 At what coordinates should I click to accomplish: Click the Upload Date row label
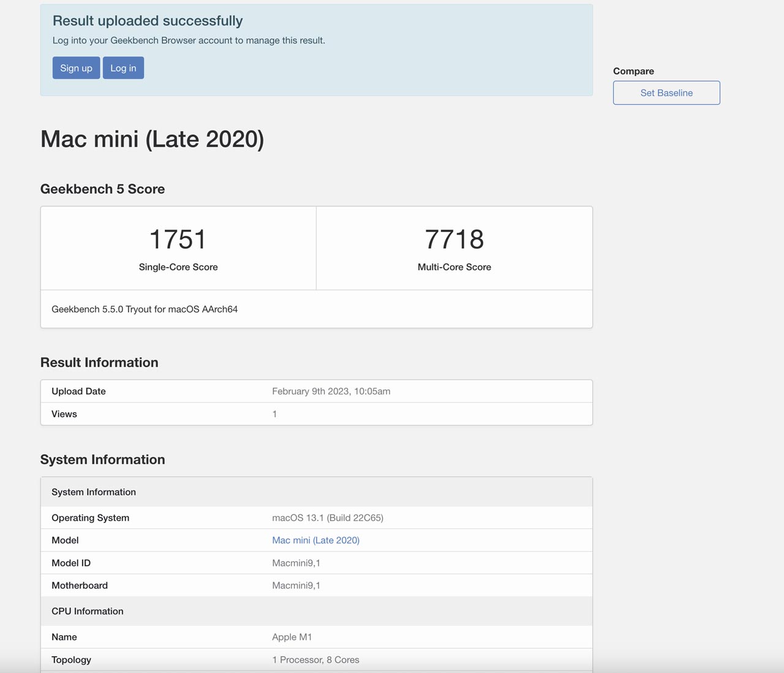point(78,391)
